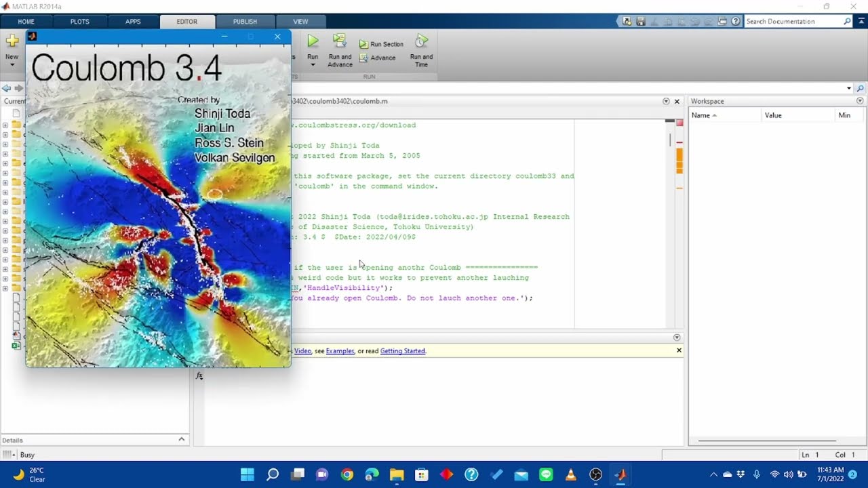Click the Forward navigation arrow

(18, 88)
